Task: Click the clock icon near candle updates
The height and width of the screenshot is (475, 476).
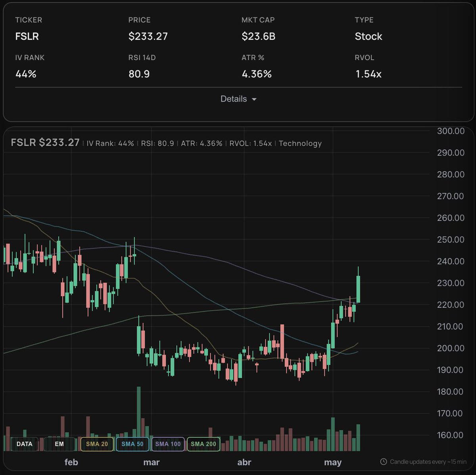Action: [384, 462]
